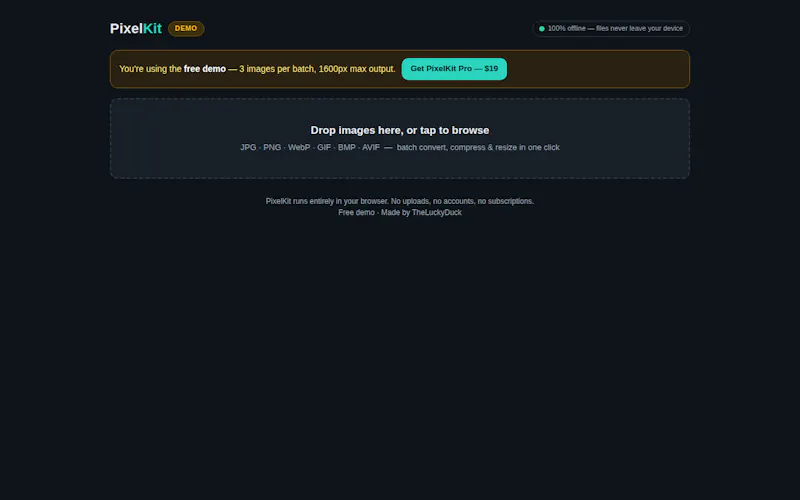
Task: Click the 'free demo' banner text
Action: click(x=205, y=69)
